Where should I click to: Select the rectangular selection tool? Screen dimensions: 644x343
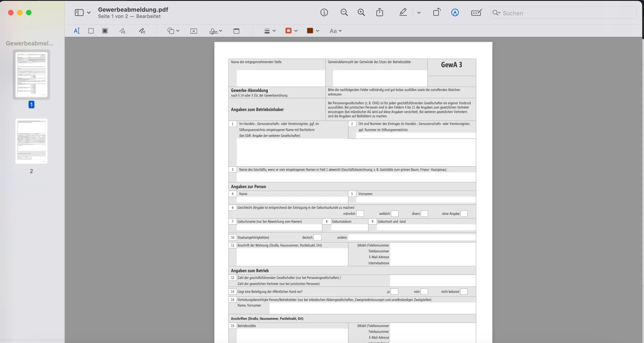coord(91,31)
